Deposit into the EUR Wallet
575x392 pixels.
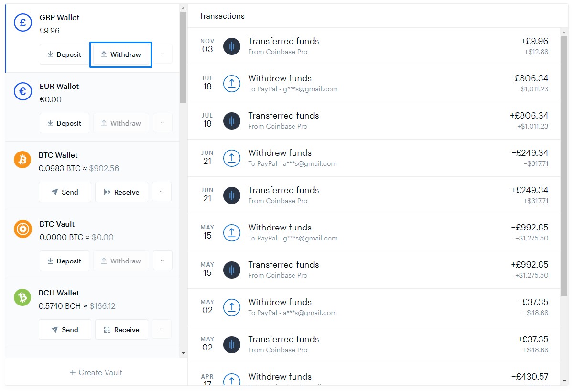(x=64, y=123)
